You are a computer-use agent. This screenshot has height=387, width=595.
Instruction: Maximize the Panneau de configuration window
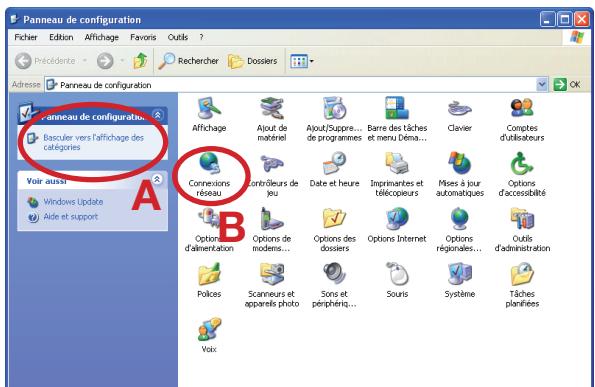(x=564, y=19)
